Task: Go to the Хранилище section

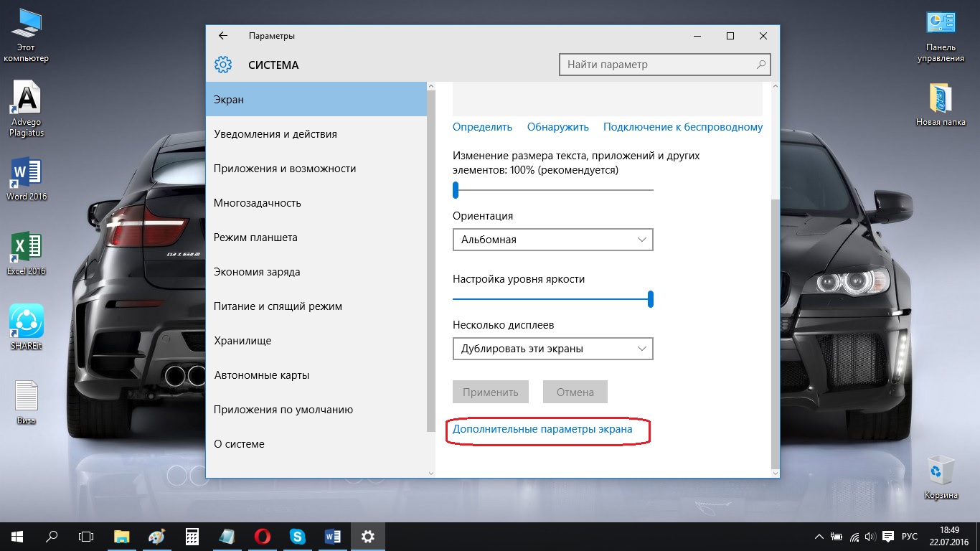Action: [316, 341]
